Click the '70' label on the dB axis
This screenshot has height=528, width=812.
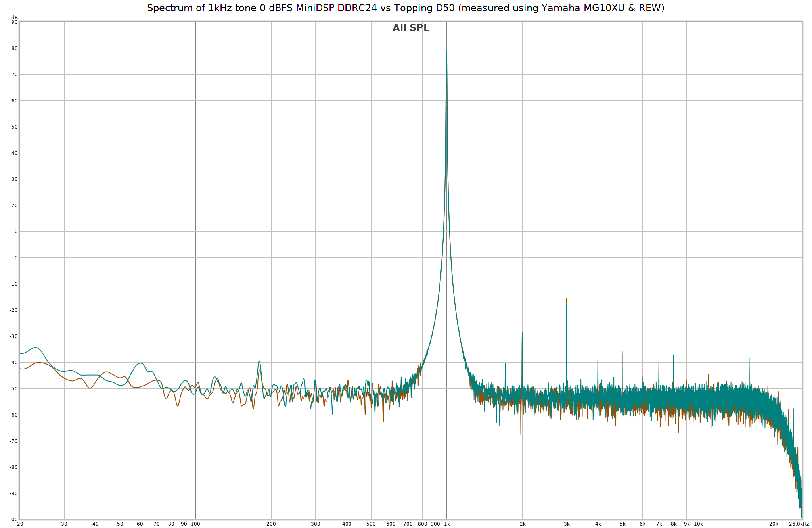tap(15, 75)
